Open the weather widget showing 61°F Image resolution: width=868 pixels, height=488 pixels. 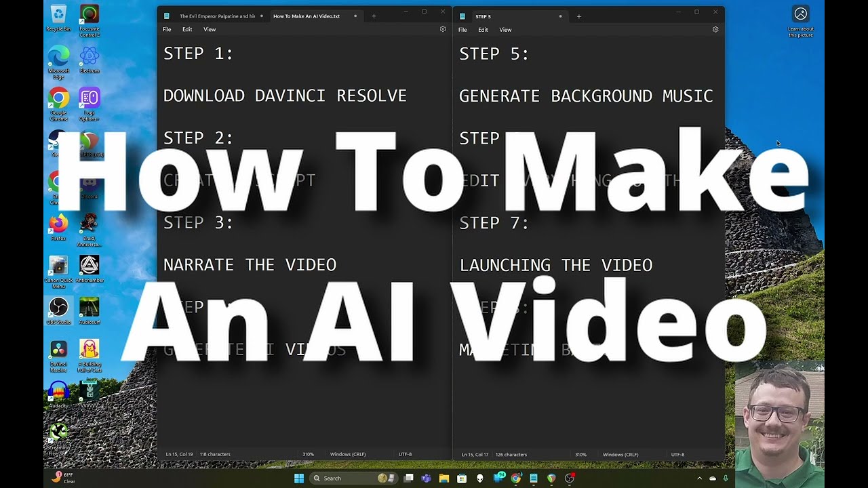(x=63, y=478)
